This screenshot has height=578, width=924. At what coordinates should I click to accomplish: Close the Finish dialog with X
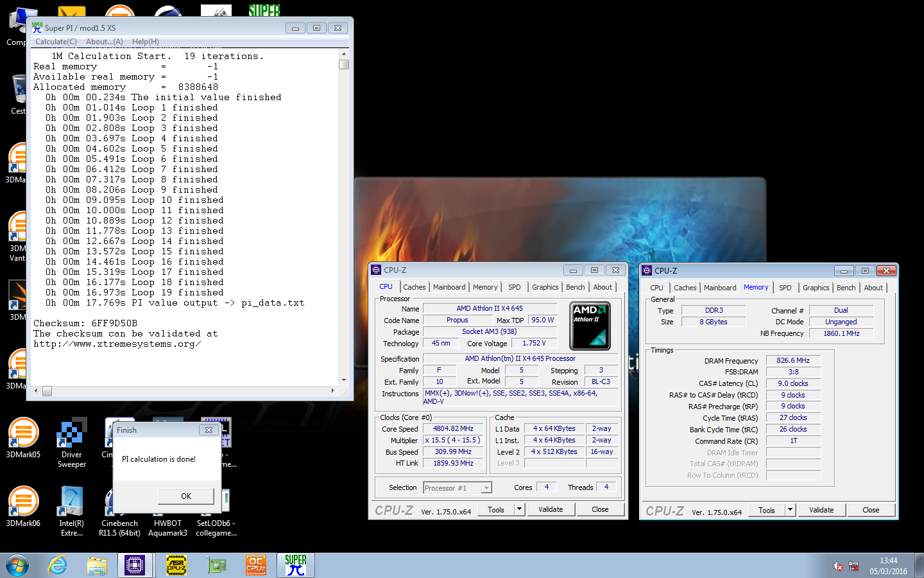(209, 430)
